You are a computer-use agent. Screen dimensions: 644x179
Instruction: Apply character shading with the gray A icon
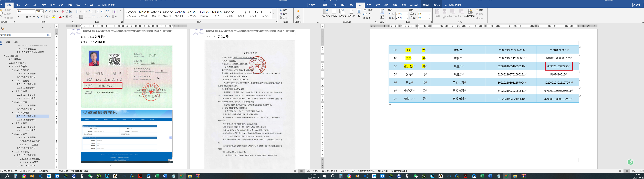point(67,17)
